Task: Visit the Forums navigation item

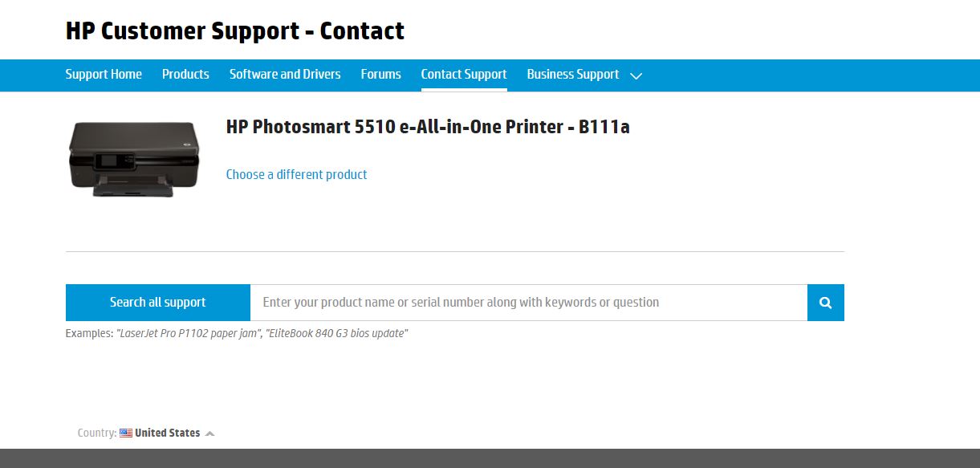Action: tap(380, 75)
